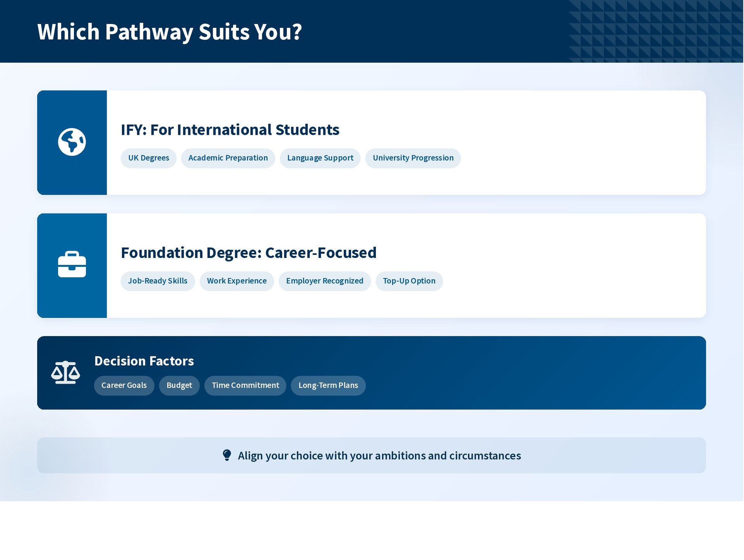Choose the Time Commitment factor
Viewport: 744px width, 560px height.
tap(245, 386)
